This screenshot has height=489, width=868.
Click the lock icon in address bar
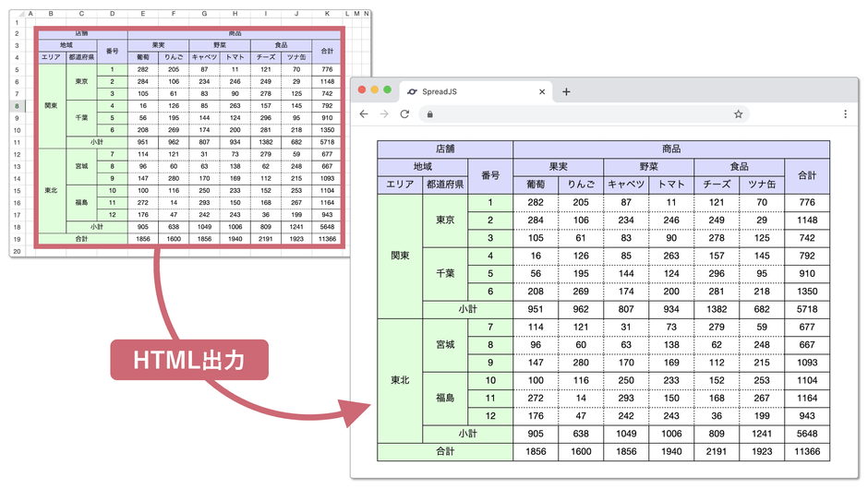point(429,114)
